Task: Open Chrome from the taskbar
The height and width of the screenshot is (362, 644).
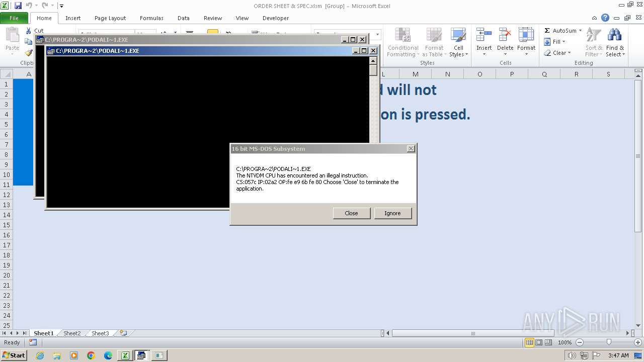Action: click(x=91, y=355)
